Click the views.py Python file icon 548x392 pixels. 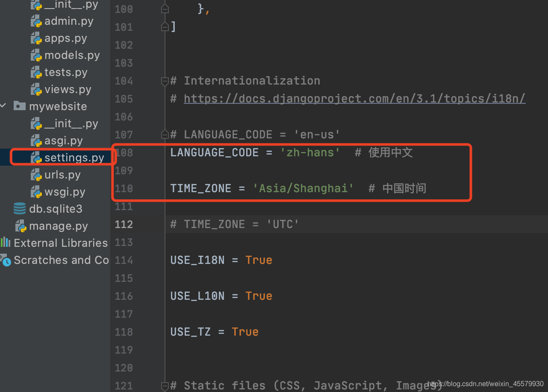coord(36,90)
